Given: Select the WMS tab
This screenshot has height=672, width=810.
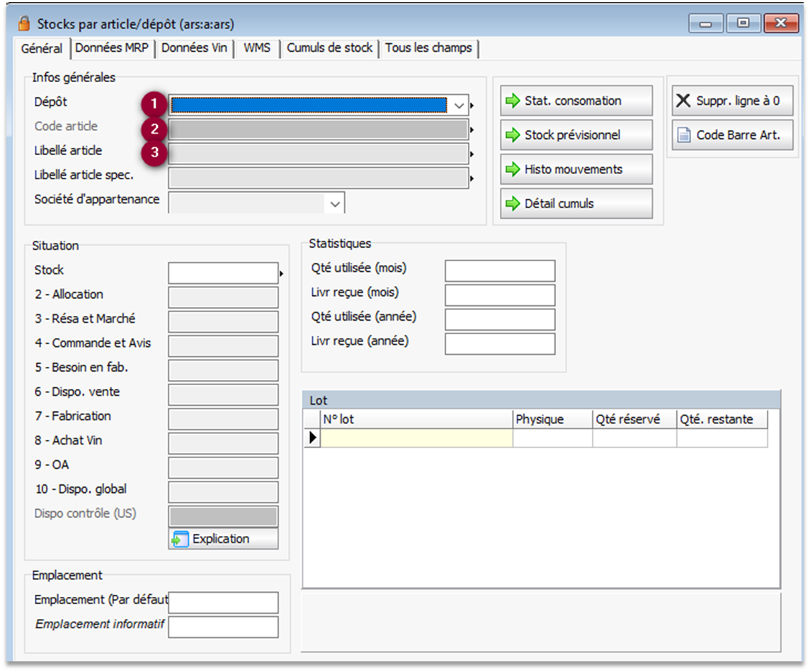Looking at the screenshot, I should pyautogui.click(x=257, y=48).
